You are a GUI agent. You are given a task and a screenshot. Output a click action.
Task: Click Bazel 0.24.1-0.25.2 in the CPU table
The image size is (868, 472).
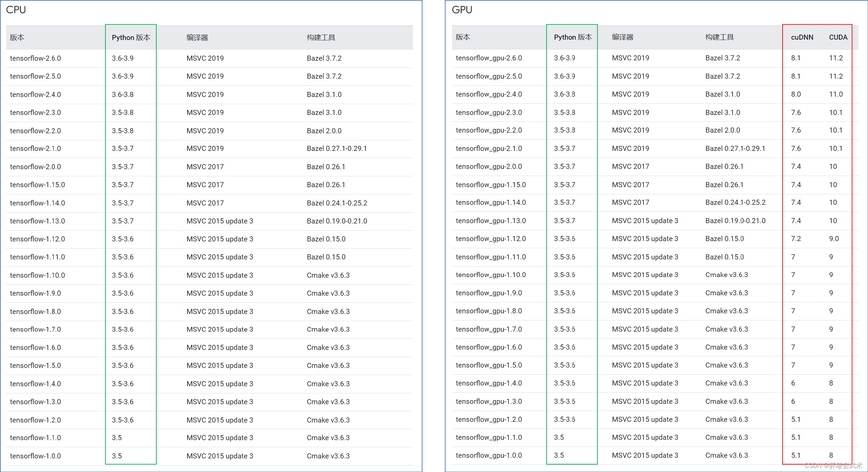click(x=337, y=203)
